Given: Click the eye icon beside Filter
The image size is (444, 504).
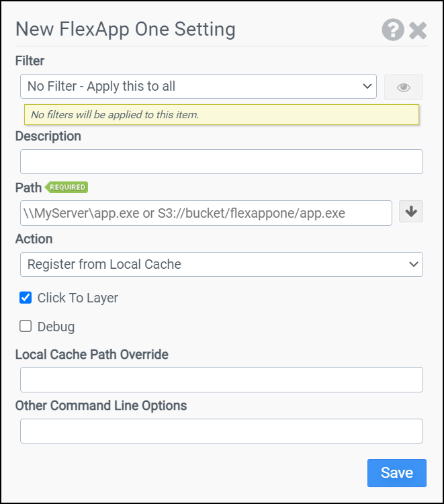Looking at the screenshot, I should 403,87.
